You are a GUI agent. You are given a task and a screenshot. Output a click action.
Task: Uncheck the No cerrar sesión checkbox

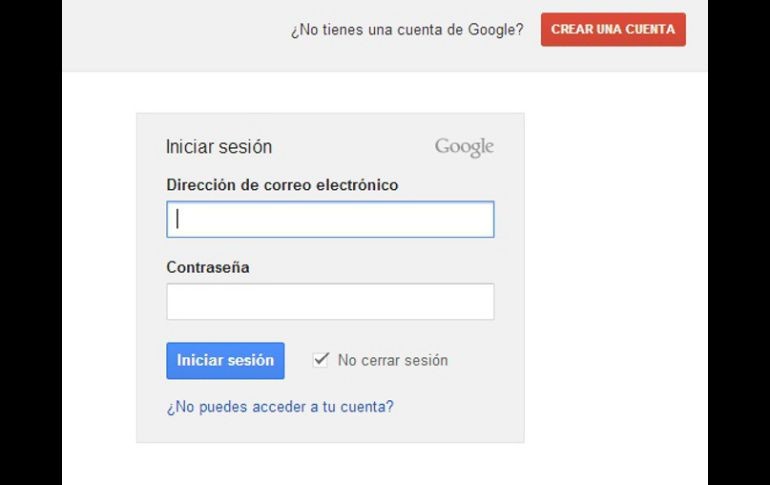(x=321, y=360)
